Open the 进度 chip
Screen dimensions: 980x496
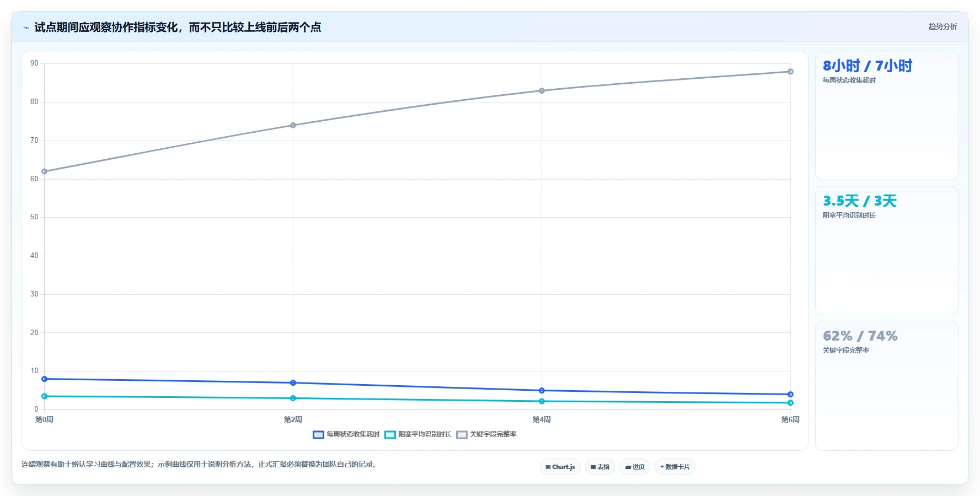click(x=635, y=467)
